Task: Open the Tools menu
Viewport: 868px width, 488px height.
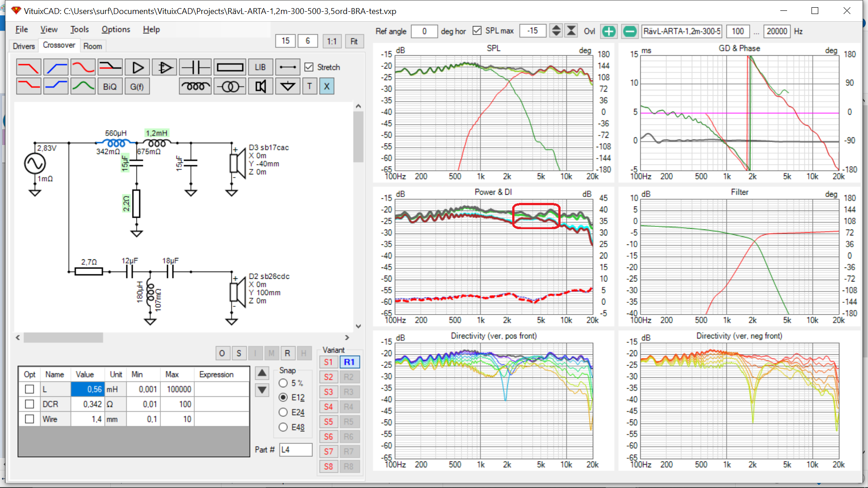Action: pos(79,29)
